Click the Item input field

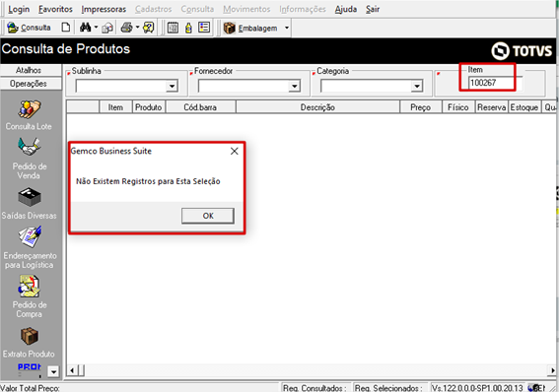[x=495, y=83]
